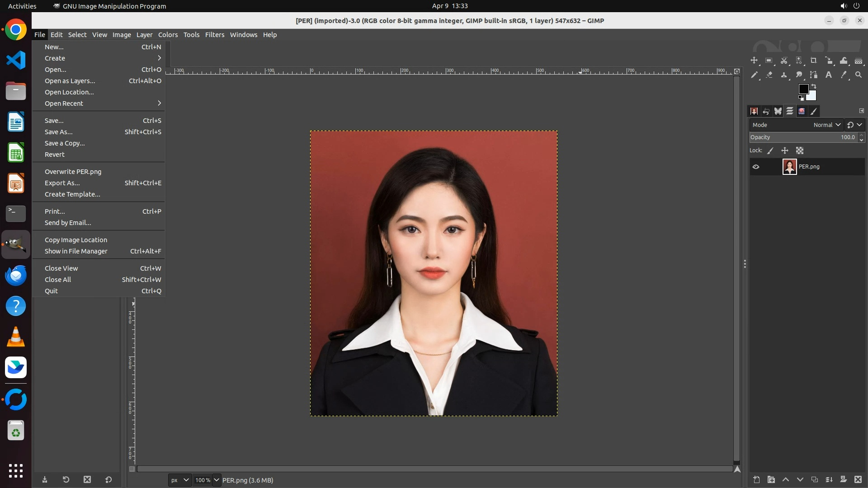Add a layer mask button
This screenshot has width=868, height=488.
click(x=843, y=479)
